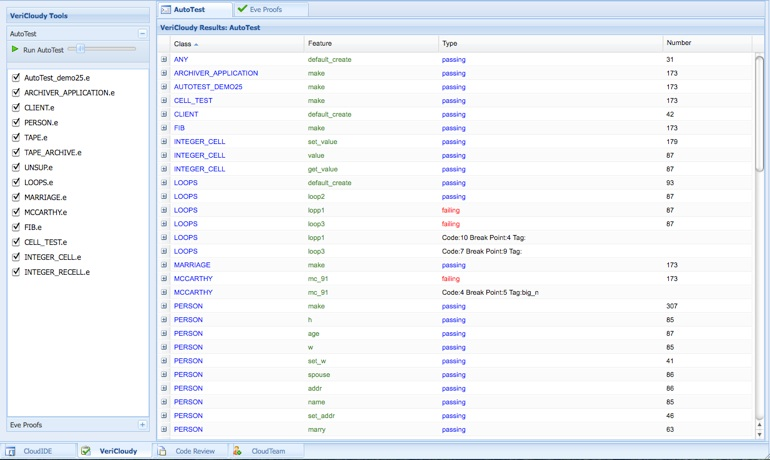770x460 pixels.
Task: Expand the FIB make row
Action: [164, 128]
